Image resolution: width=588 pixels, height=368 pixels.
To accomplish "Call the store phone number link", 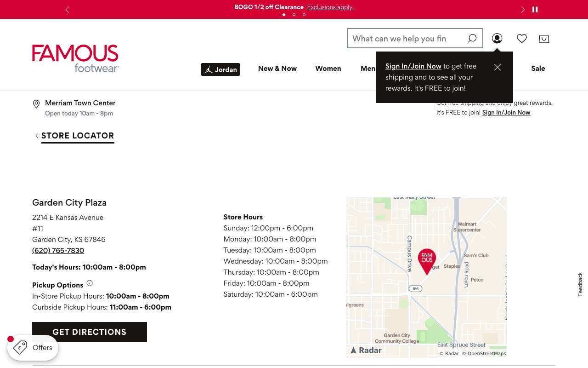I will pos(58,251).
